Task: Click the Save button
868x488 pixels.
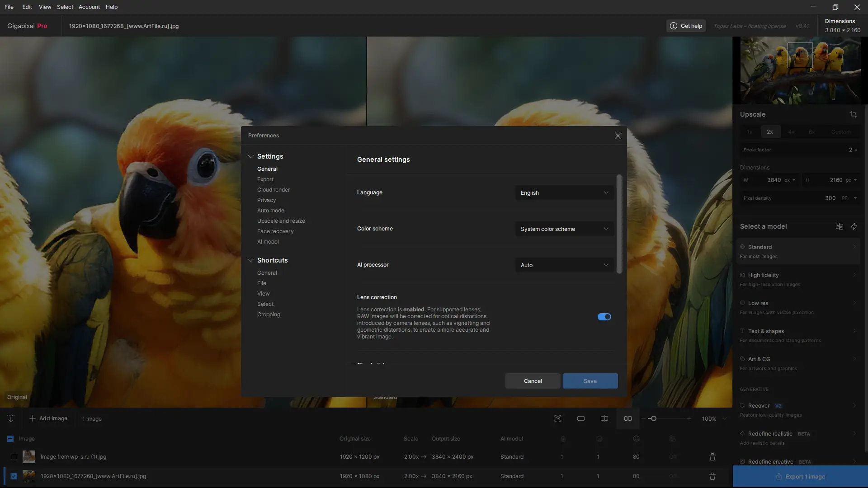Action: point(590,381)
